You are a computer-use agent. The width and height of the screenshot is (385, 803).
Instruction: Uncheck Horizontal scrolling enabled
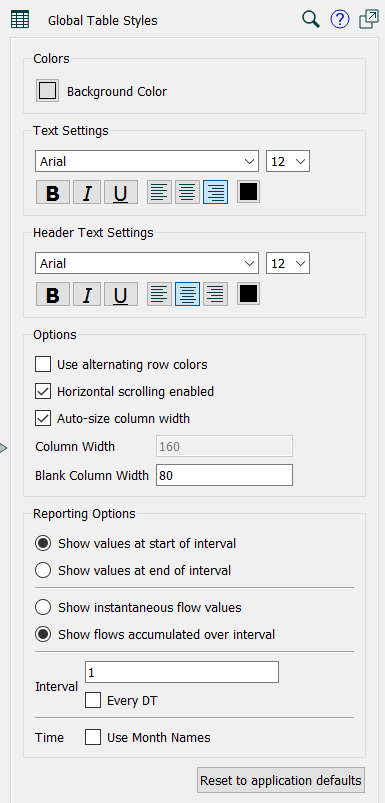pyautogui.click(x=43, y=392)
